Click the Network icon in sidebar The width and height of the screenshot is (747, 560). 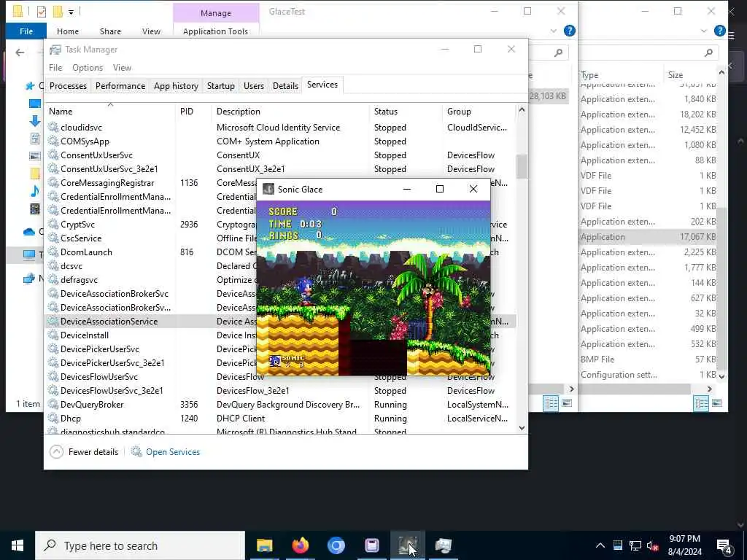pyautogui.click(x=29, y=278)
